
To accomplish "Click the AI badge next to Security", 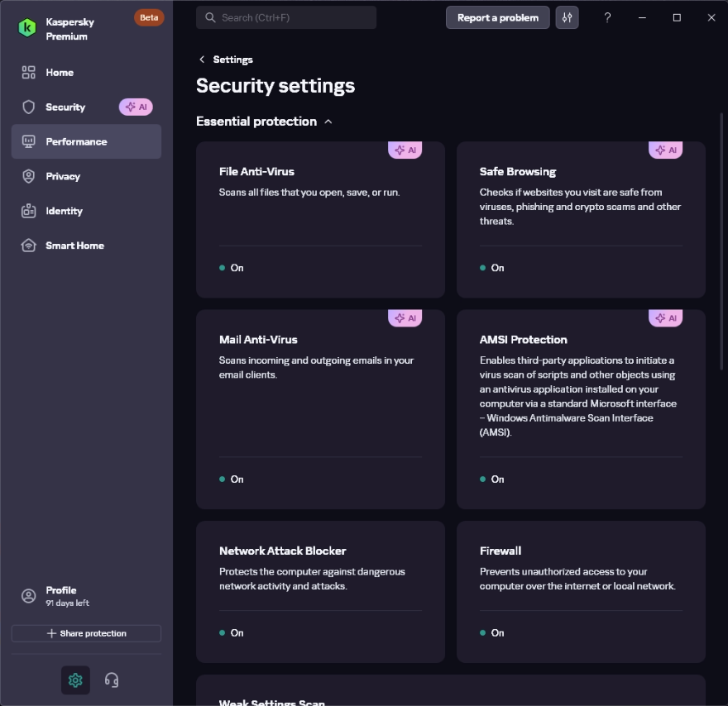I will point(136,107).
